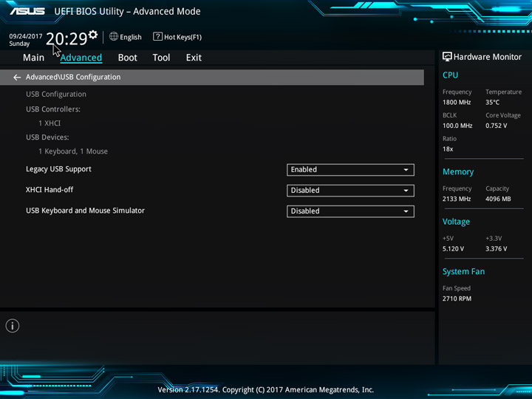This screenshot has height=399, width=532.
Task: Open USB Keyboard and Mouse Simulator dropdown
Action: tap(350, 211)
